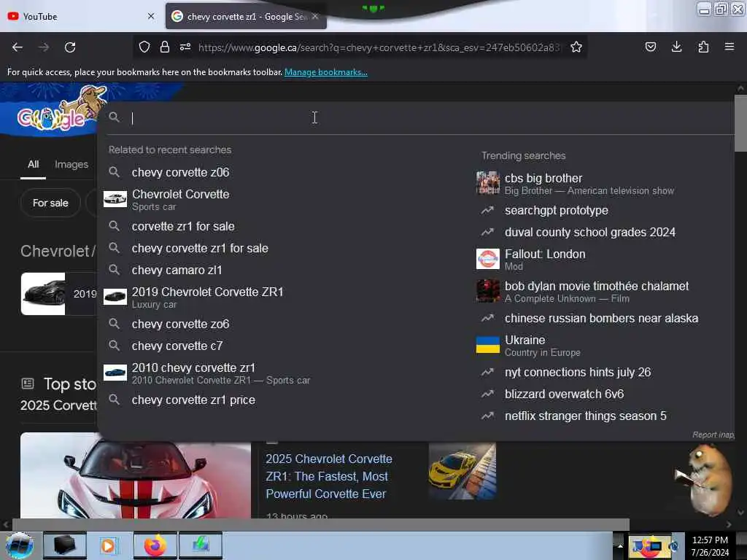Switch to the All results tab

(x=34, y=165)
